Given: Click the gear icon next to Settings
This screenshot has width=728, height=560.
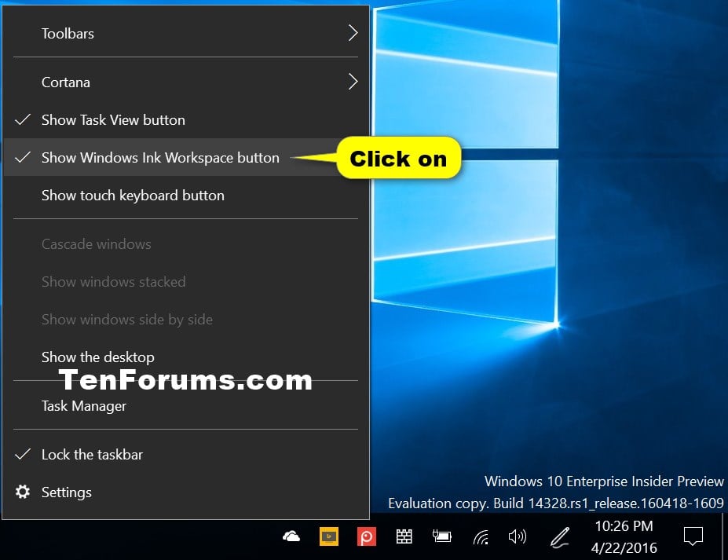Looking at the screenshot, I should coord(22,492).
